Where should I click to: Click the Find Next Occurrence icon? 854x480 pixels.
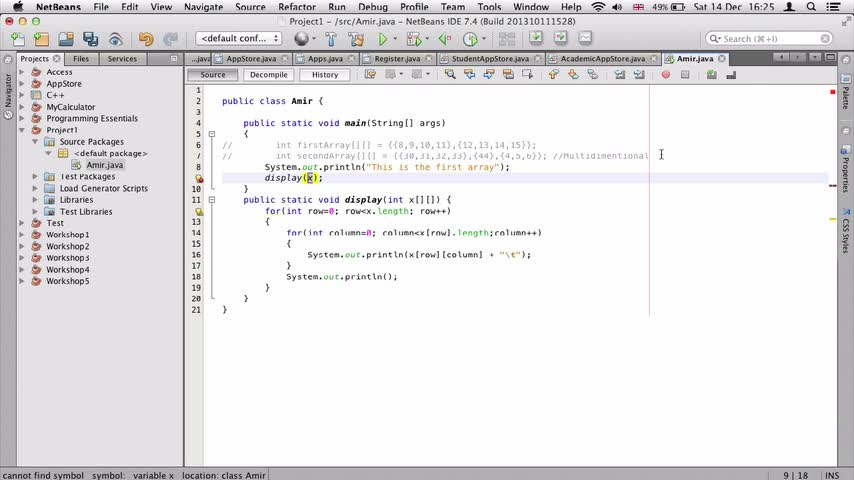pos(489,74)
